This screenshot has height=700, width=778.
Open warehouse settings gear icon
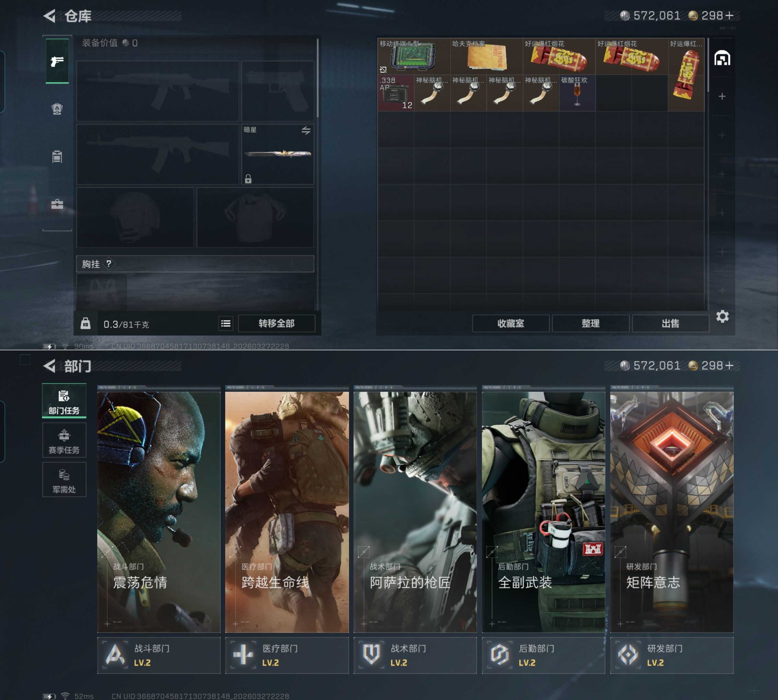pyautogui.click(x=722, y=317)
